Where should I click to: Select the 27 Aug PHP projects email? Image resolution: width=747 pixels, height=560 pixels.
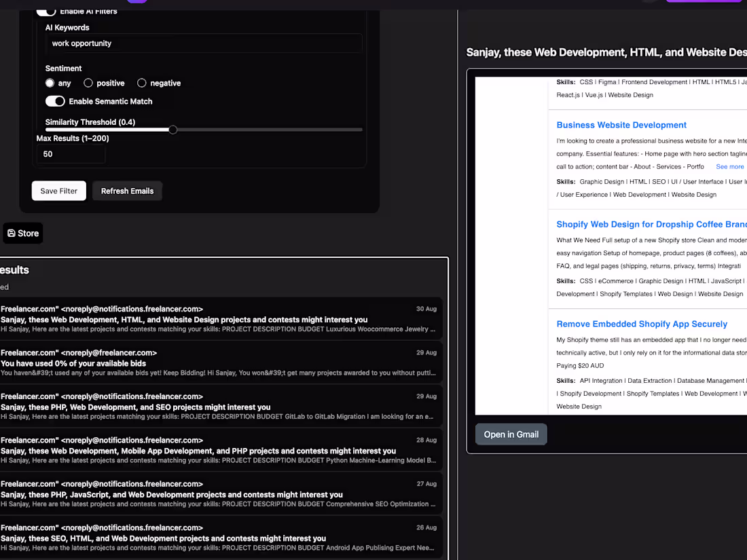[224, 494]
